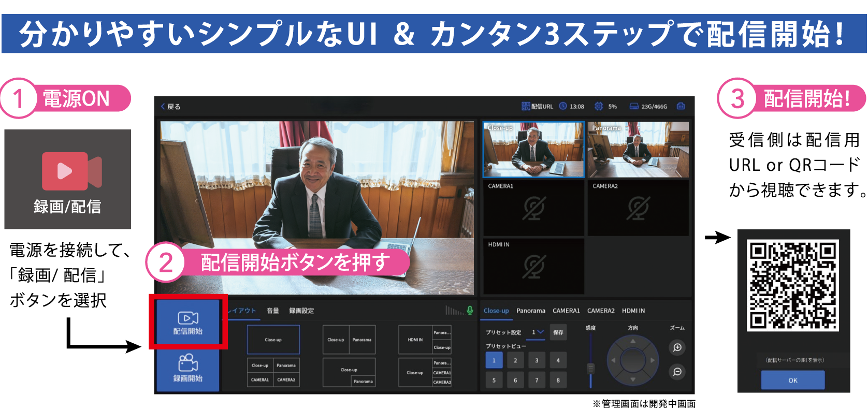Click the 保存 preset save button
Screen dimensions: 868x409
pyautogui.click(x=558, y=332)
